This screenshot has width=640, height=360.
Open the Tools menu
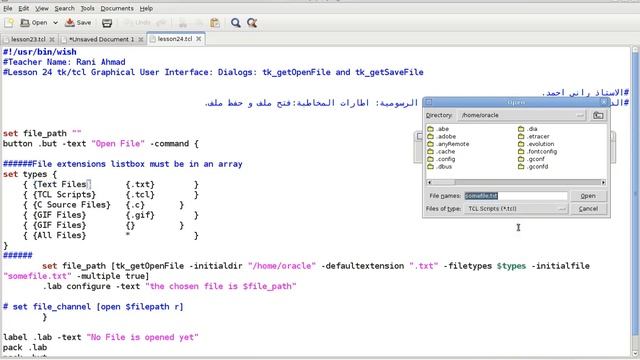point(87,8)
